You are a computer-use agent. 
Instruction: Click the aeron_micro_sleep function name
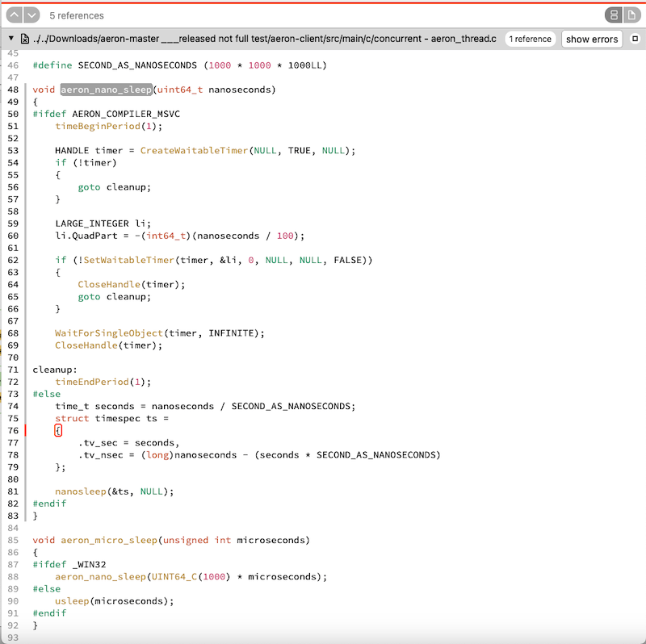click(x=109, y=540)
